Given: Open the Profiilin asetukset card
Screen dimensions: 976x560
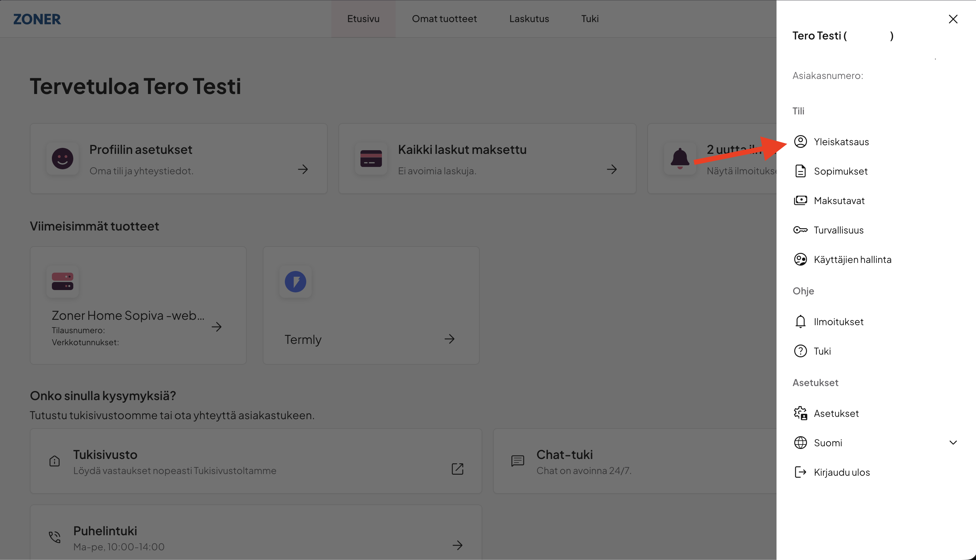Looking at the screenshot, I should (x=179, y=159).
